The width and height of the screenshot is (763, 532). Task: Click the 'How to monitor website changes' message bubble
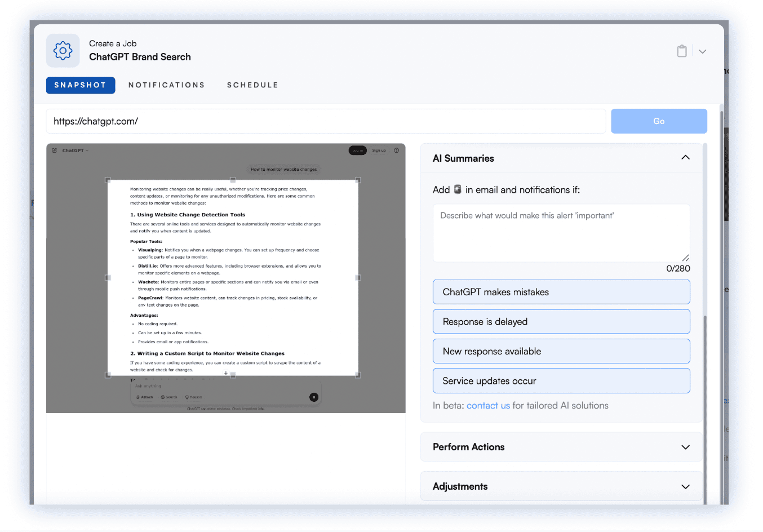tap(284, 169)
